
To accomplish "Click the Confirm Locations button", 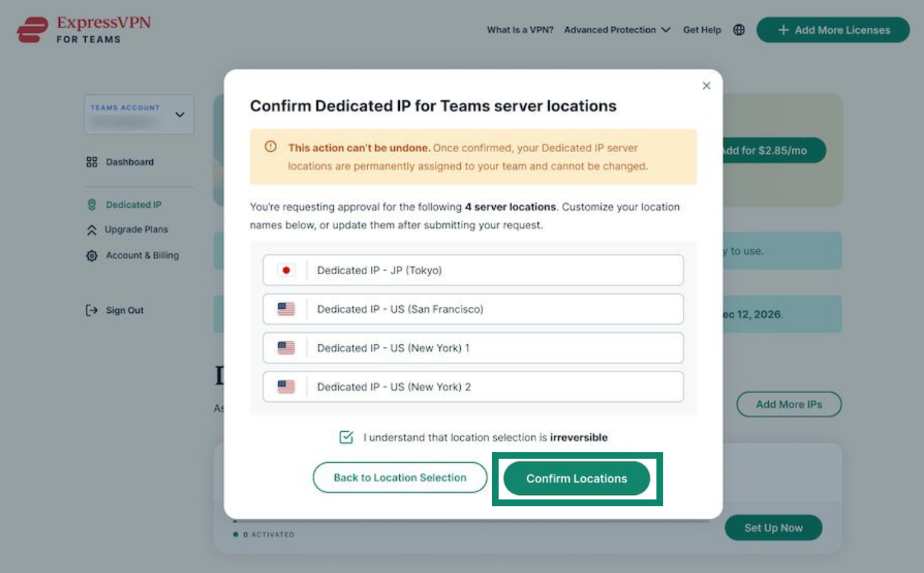I will coord(577,478).
